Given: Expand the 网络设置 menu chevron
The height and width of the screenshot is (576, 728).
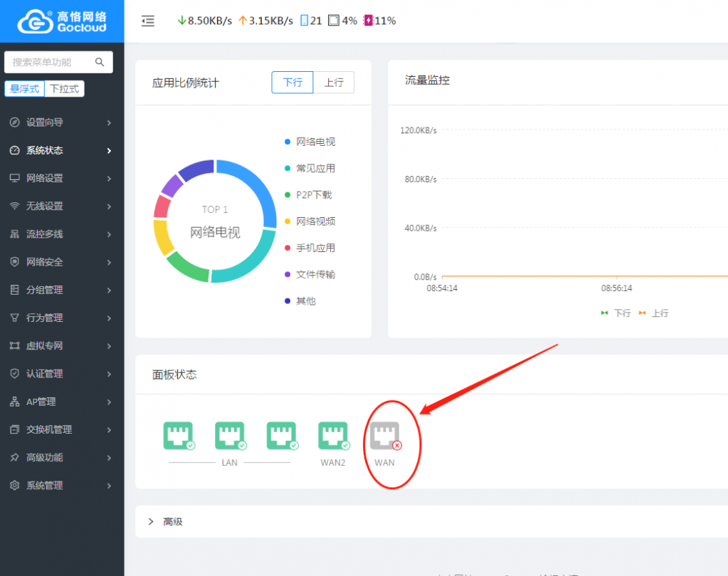Looking at the screenshot, I should 109,178.
